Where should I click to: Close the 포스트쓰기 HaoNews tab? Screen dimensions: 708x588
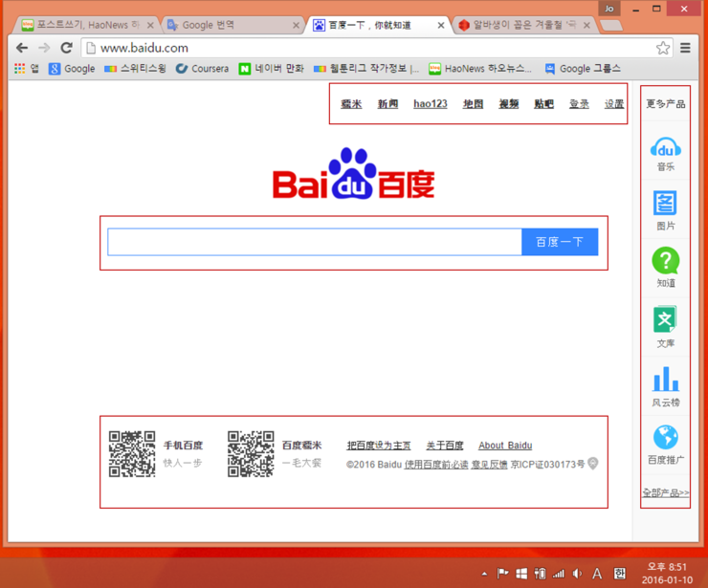click(x=151, y=25)
